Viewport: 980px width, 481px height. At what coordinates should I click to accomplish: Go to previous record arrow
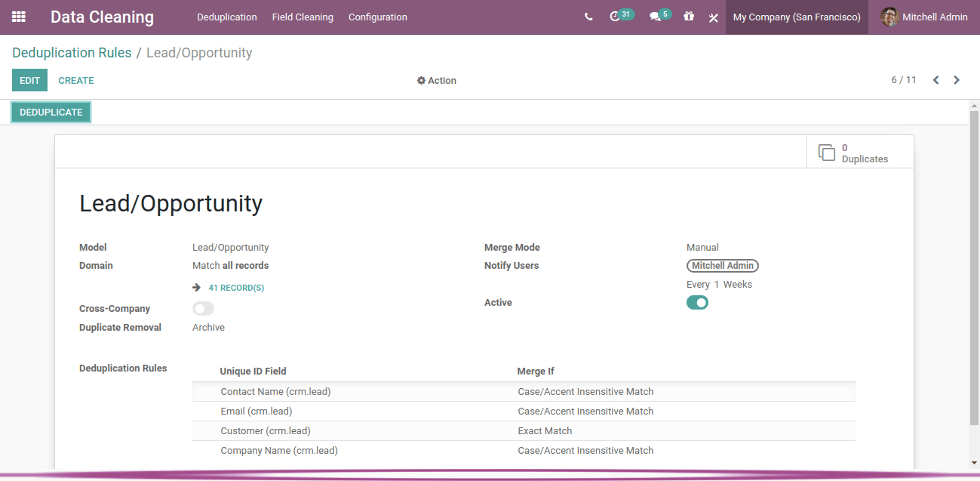pos(935,80)
